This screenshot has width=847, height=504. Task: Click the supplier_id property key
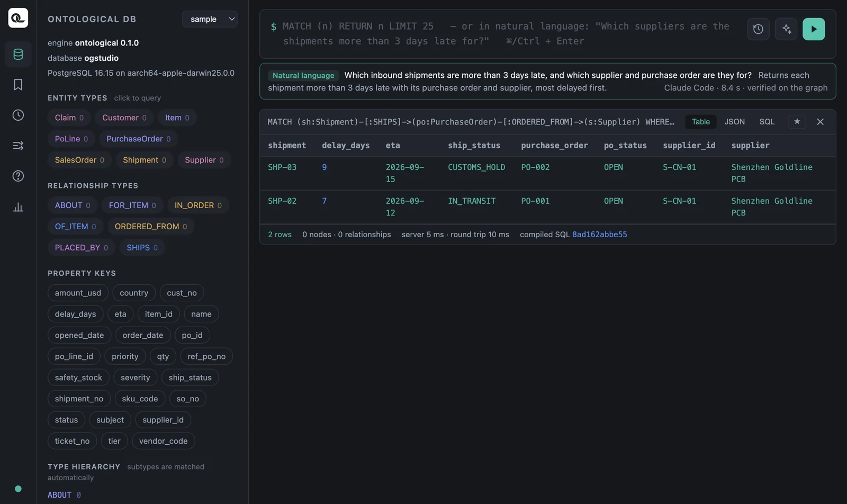coord(163,420)
